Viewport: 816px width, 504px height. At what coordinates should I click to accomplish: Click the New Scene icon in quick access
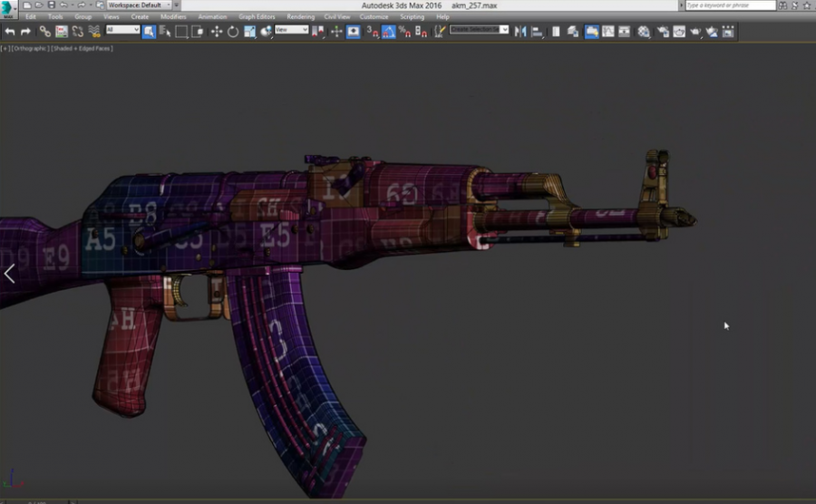point(27,5)
